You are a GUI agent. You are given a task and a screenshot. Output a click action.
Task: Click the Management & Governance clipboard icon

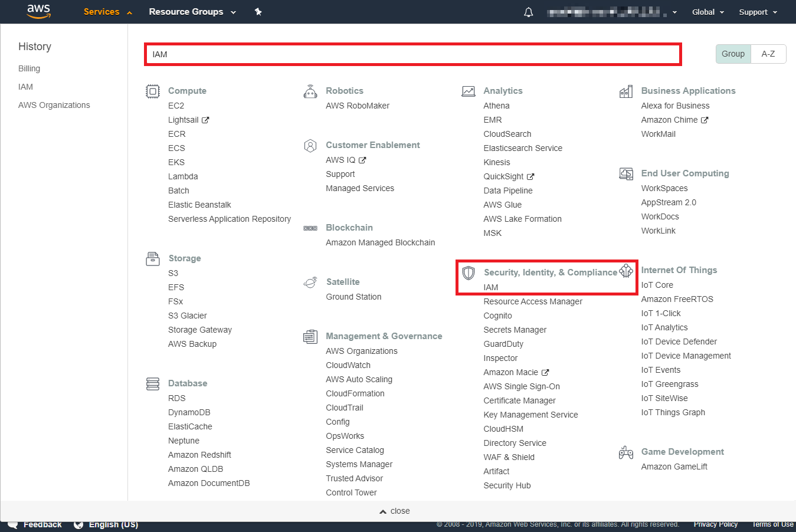[x=310, y=336]
